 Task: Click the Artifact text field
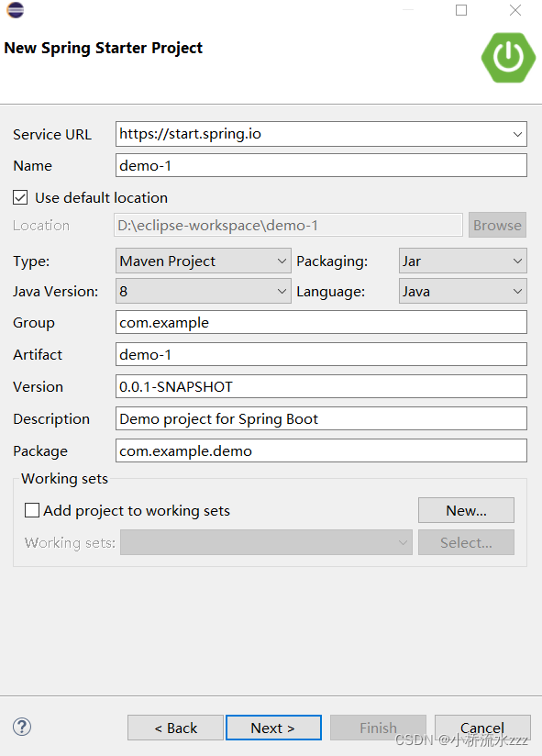[x=321, y=354]
